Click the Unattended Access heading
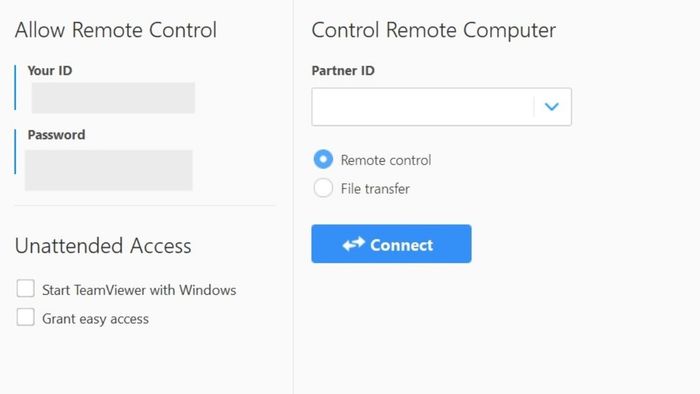Screen dimensions: 700x394 coord(103,245)
